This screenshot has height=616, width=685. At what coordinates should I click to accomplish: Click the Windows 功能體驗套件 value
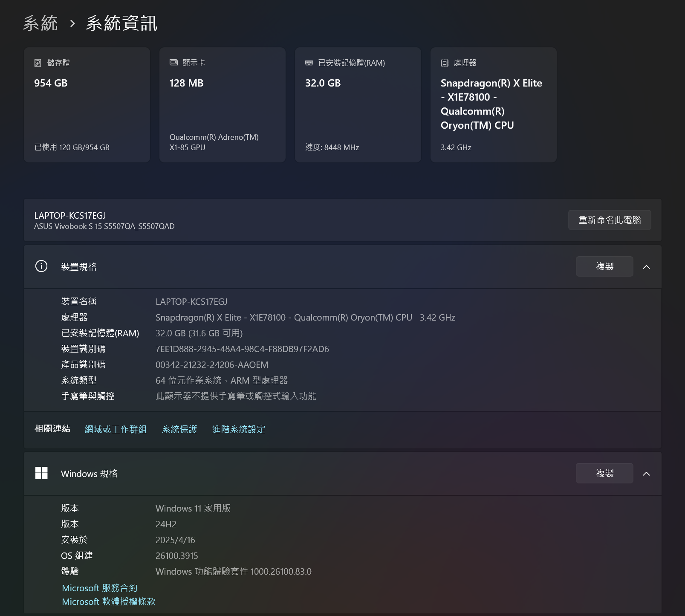pyautogui.click(x=234, y=572)
